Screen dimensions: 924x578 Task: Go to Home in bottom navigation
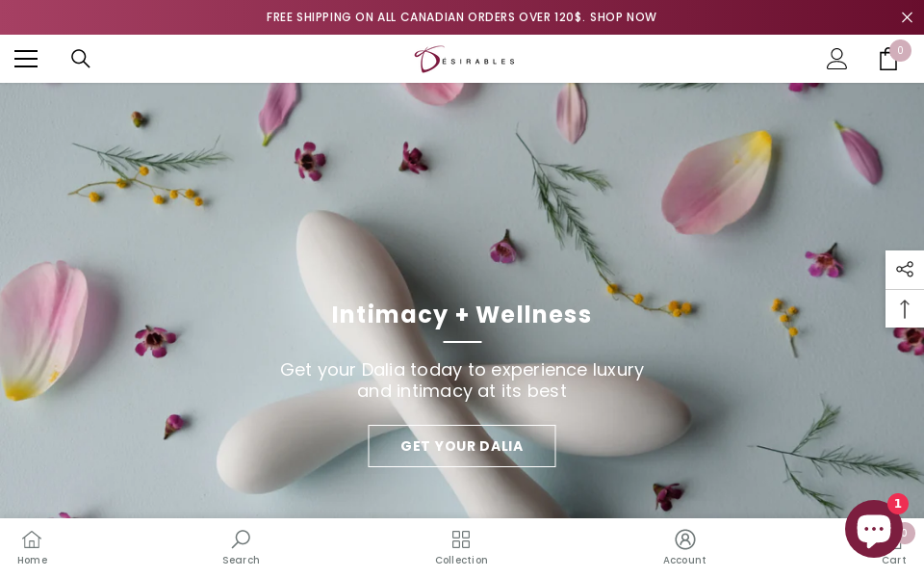click(32, 547)
